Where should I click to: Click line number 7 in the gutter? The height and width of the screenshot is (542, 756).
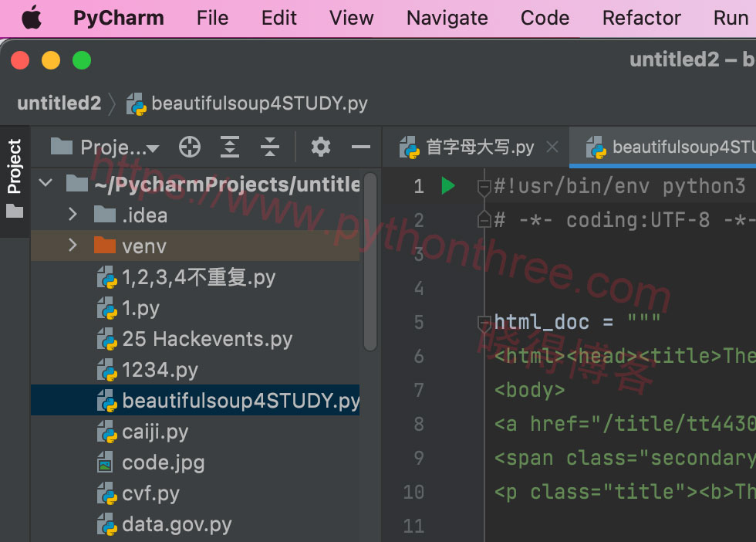tap(418, 390)
